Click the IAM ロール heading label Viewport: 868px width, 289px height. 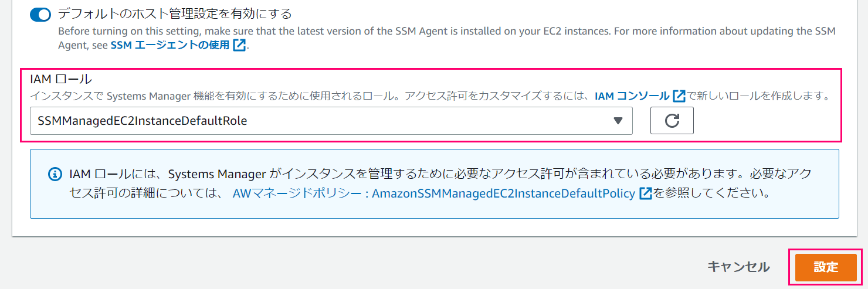point(61,79)
